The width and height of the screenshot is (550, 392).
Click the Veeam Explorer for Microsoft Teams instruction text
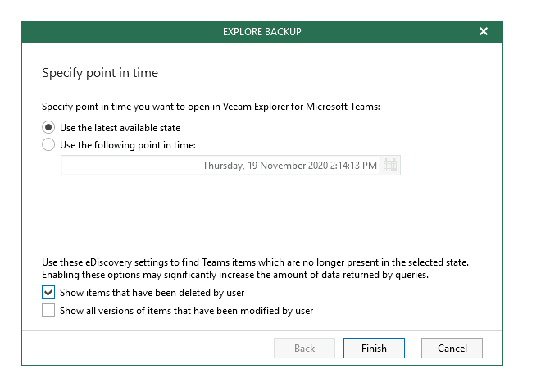click(x=211, y=107)
